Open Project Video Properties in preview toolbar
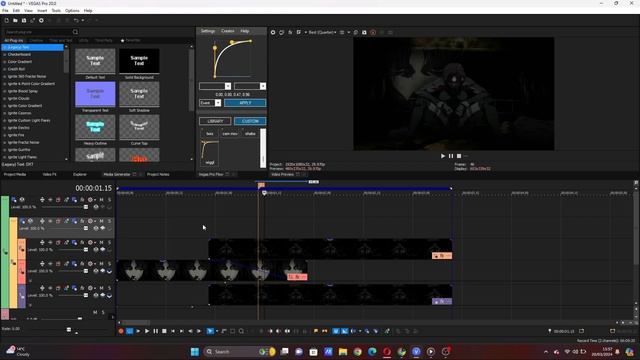Screen dimensions: 640x360 coord(273,32)
